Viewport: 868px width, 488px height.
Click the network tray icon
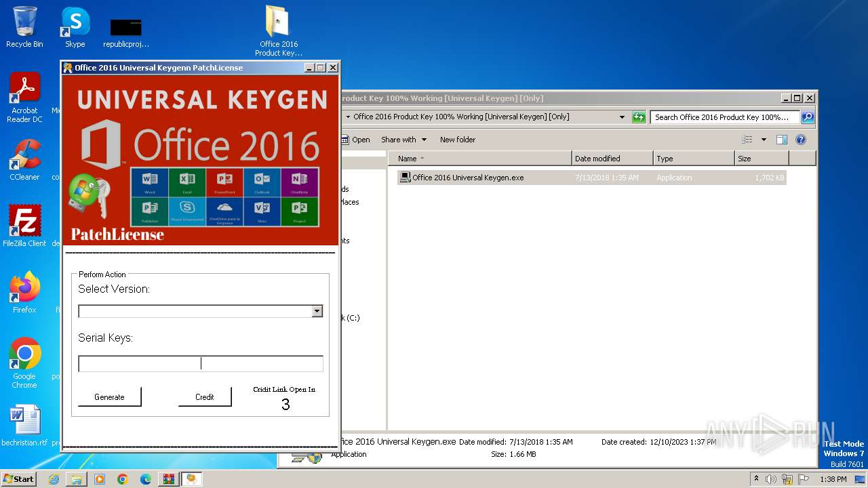coord(787,479)
